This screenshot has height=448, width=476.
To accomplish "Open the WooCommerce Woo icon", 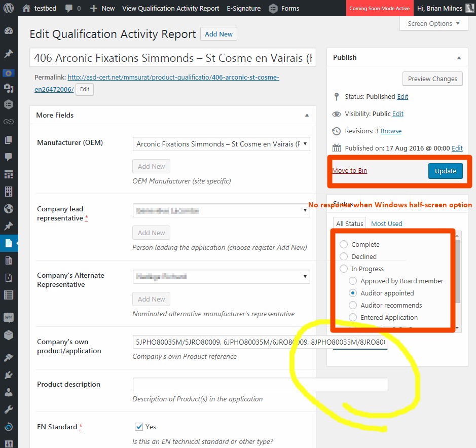I will tap(9, 317).
